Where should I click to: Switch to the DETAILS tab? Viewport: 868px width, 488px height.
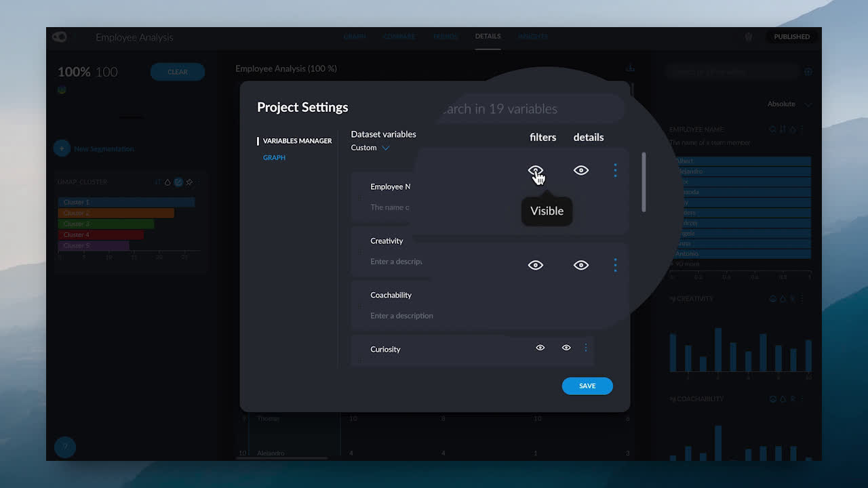click(488, 37)
